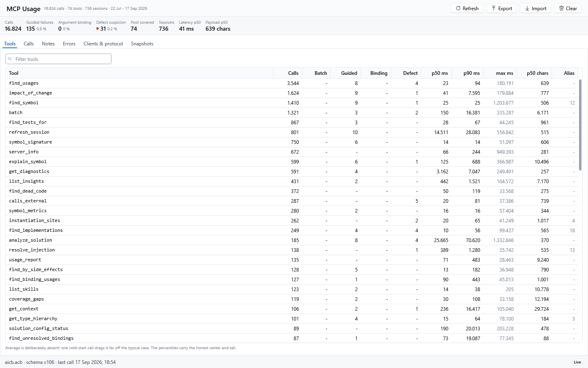Select the get_diagnostics row
588x368 pixels.
click(x=292, y=171)
